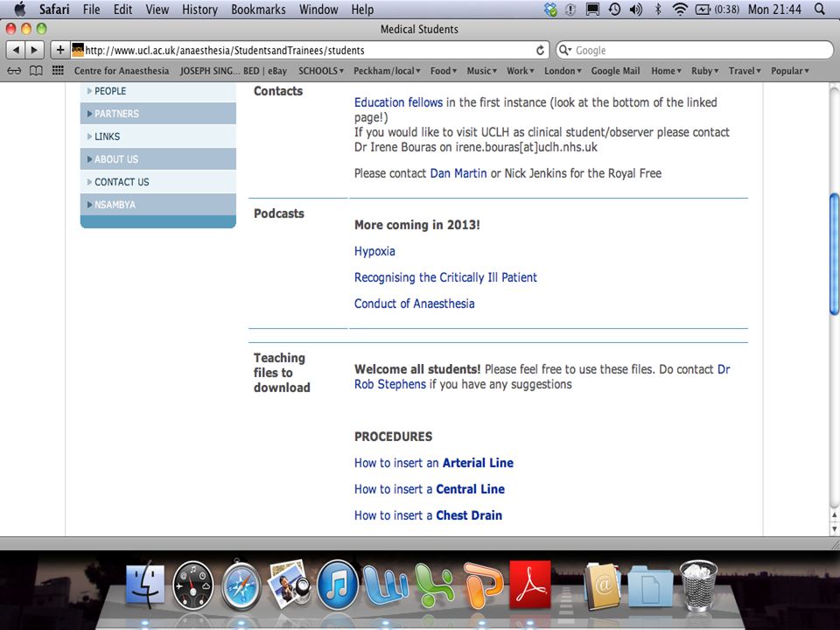Image resolution: width=840 pixels, height=630 pixels.
Task: Add a bookmark with the plus button
Action: click(60, 50)
